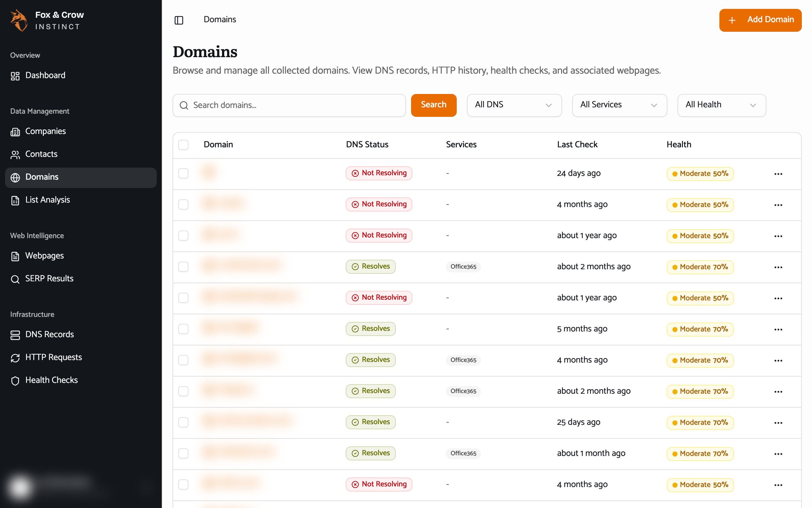
Task: Click the SERP Results magnifier icon
Action: tap(15, 279)
